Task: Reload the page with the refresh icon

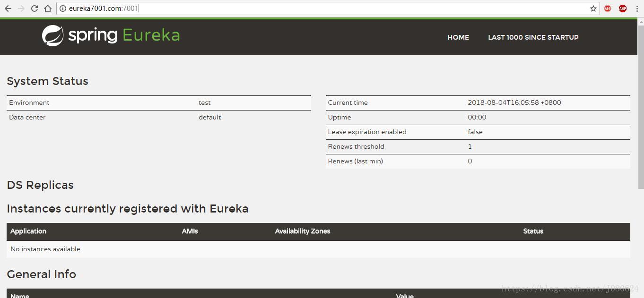Action: pos(35,9)
